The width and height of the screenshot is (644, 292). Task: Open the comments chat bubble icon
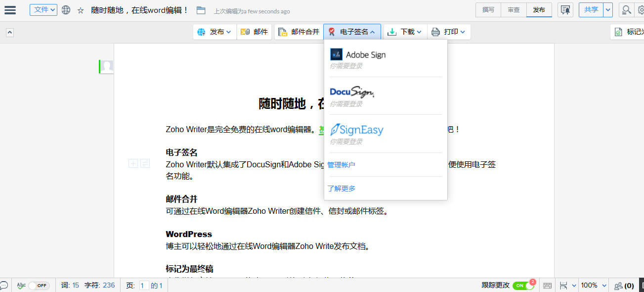coord(3,286)
